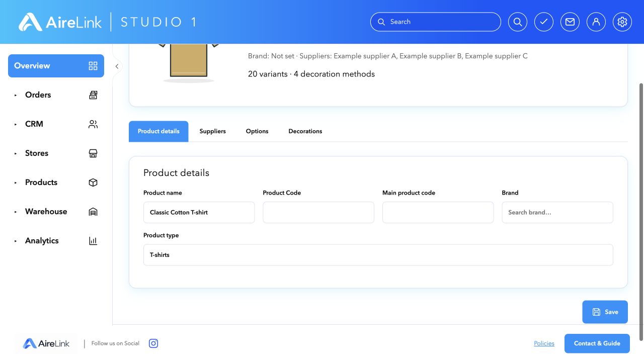
Task: Click the Stores shop icon
Action: [93, 153]
